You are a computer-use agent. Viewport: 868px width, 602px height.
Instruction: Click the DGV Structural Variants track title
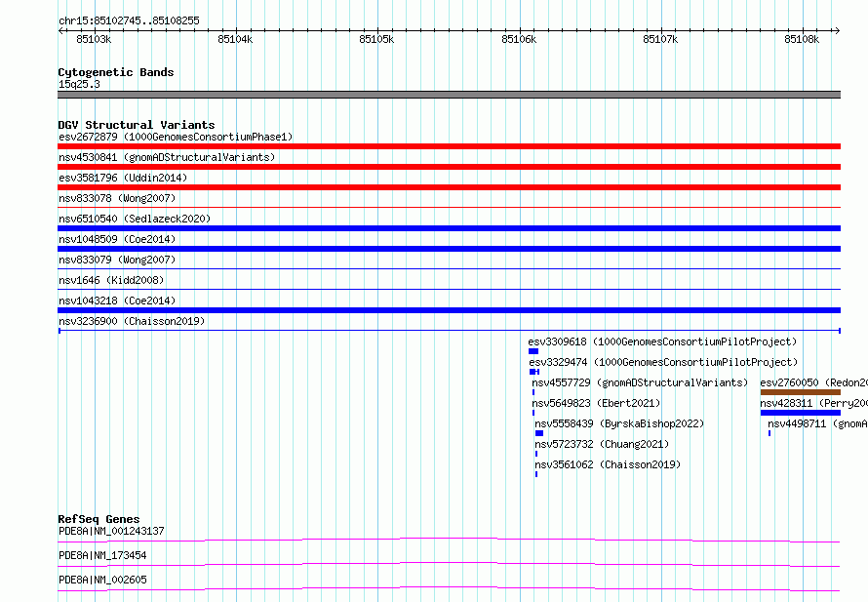pyautogui.click(x=137, y=125)
